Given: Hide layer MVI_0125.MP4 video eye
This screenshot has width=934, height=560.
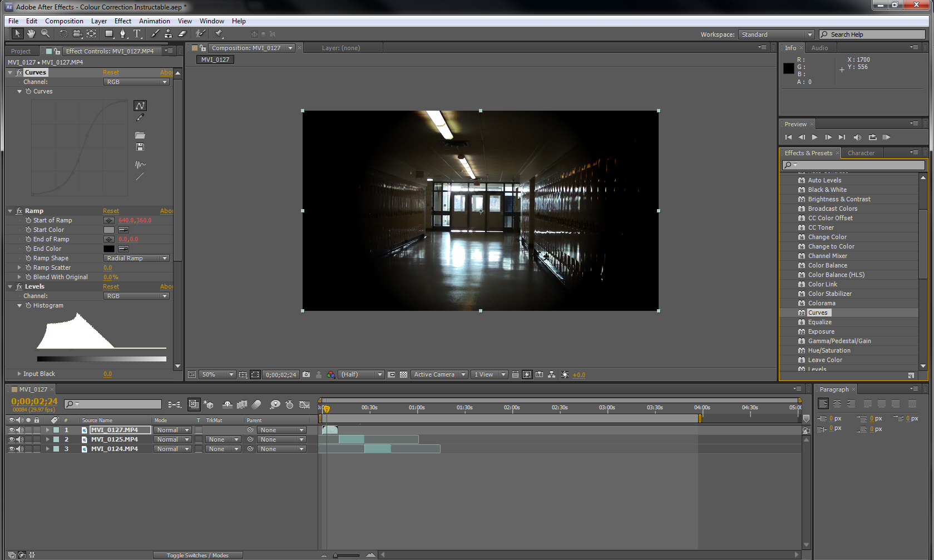Looking at the screenshot, I should tap(11, 439).
